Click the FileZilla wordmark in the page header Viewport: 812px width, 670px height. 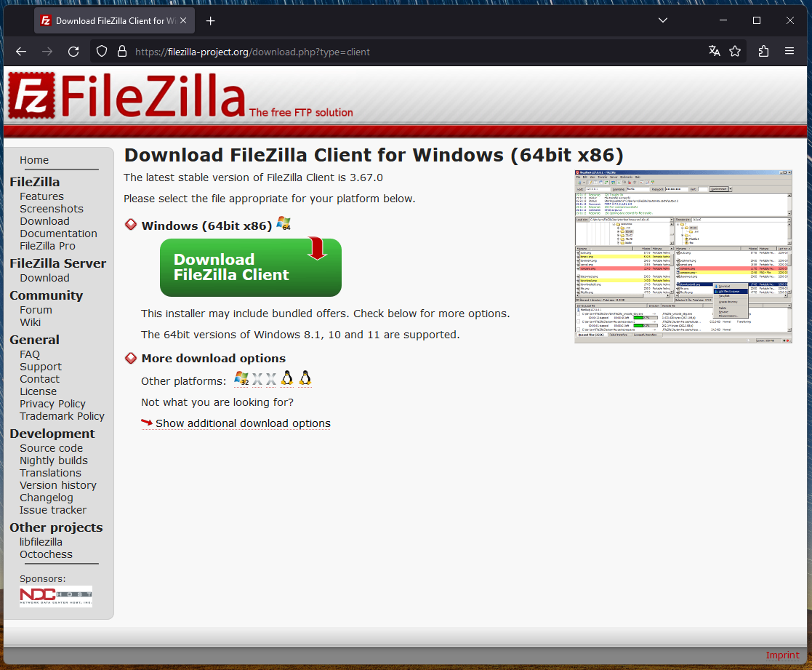pos(153,95)
